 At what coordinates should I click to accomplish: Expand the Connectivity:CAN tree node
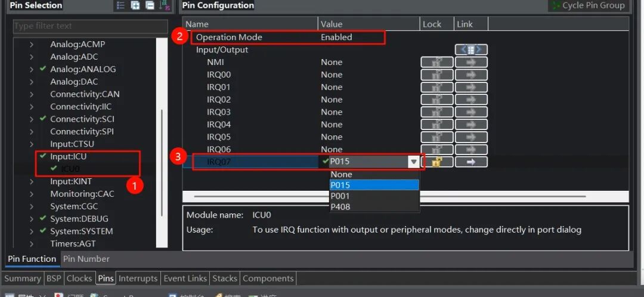click(32, 94)
